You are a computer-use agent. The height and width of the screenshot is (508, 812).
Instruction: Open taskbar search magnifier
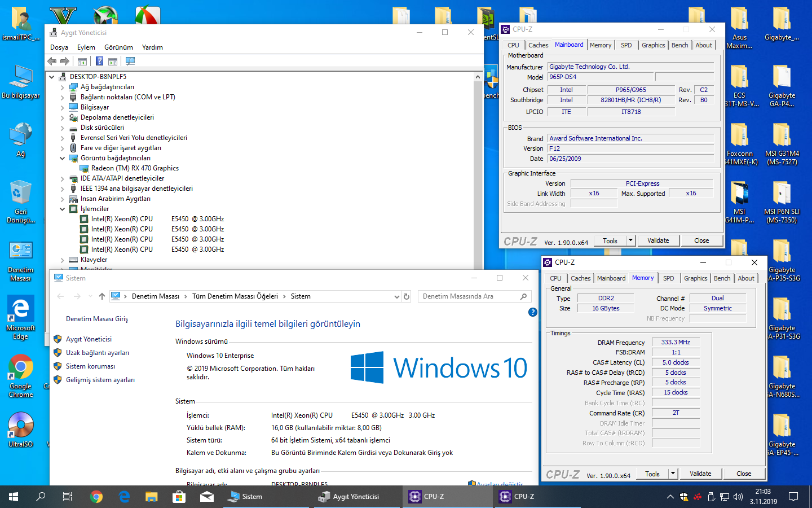click(x=41, y=497)
